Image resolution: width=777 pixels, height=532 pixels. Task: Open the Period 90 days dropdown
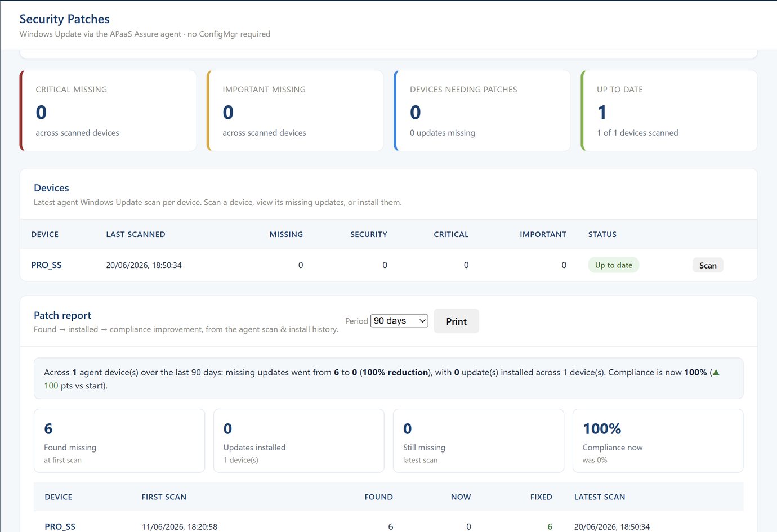[399, 321]
